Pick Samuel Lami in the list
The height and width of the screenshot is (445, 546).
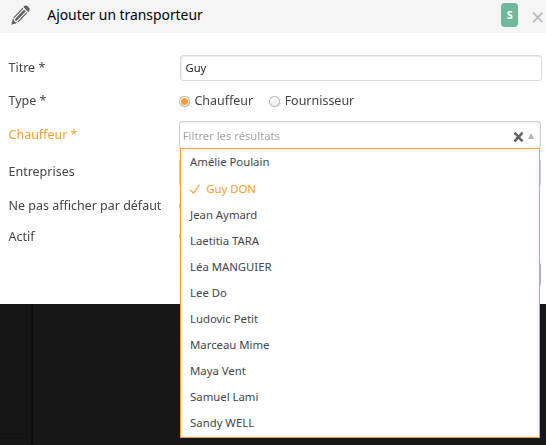[x=360, y=397]
